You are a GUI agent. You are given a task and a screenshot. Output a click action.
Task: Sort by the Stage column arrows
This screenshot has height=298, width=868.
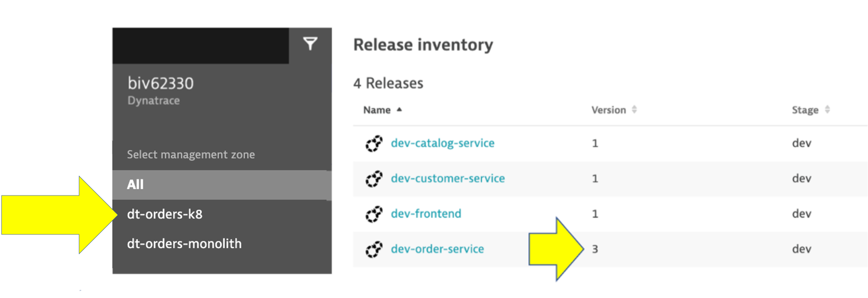[x=827, y=110]
